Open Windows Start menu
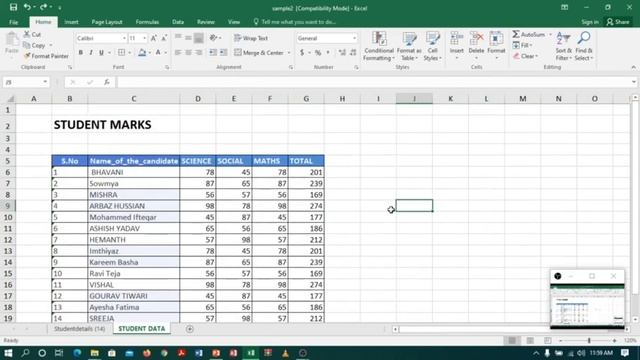The width and height of the screenshot is (640, 360). [x=8, y=353]
